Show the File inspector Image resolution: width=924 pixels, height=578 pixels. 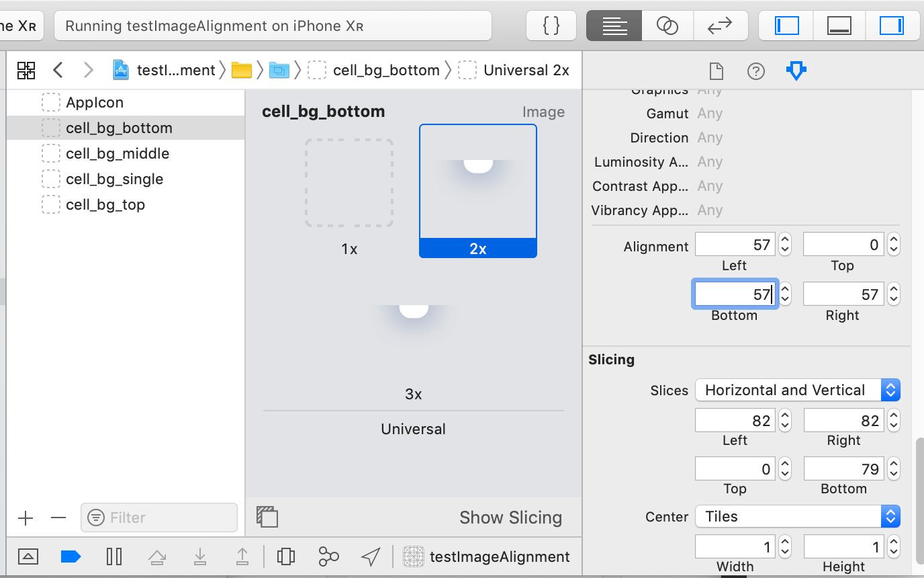(716, 71)
